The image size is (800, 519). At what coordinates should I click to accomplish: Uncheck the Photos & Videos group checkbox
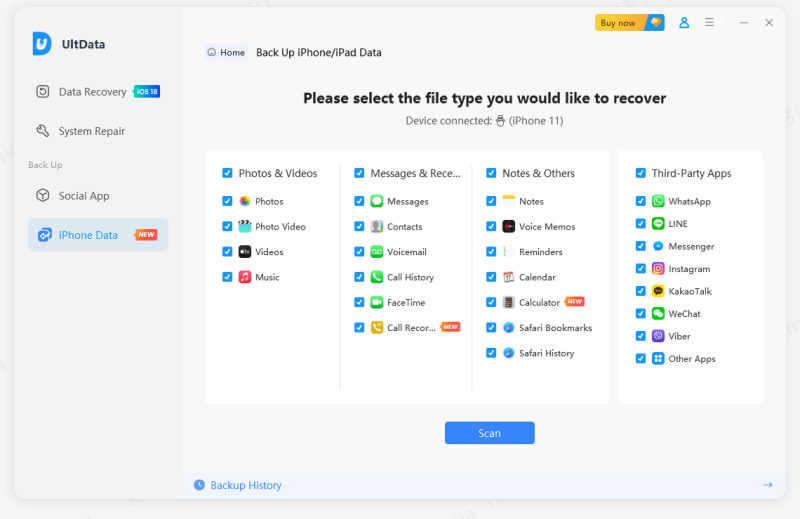[228, 173]
